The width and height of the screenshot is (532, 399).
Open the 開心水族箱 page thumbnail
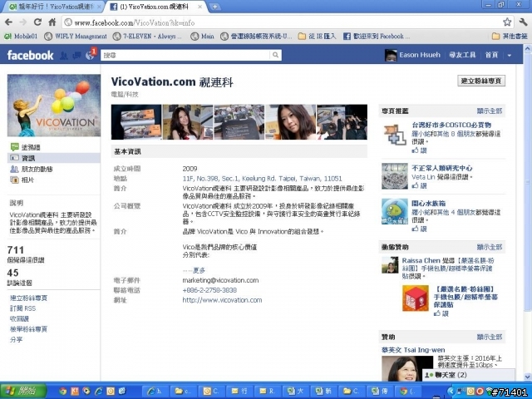[395, 211]
